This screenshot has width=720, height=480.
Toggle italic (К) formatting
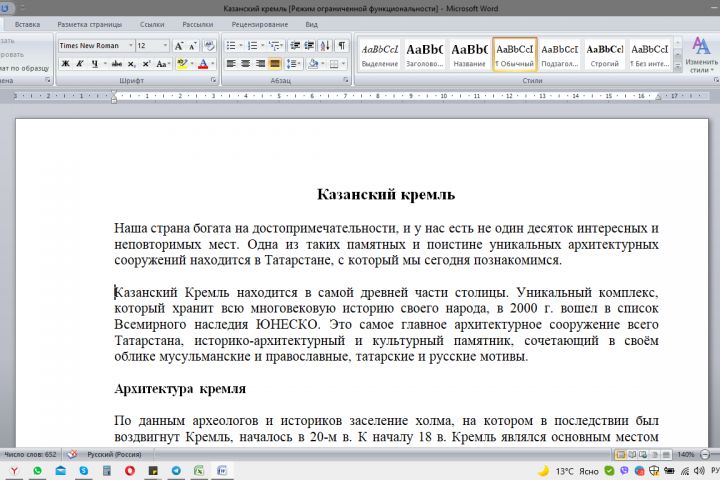[80, 64]
